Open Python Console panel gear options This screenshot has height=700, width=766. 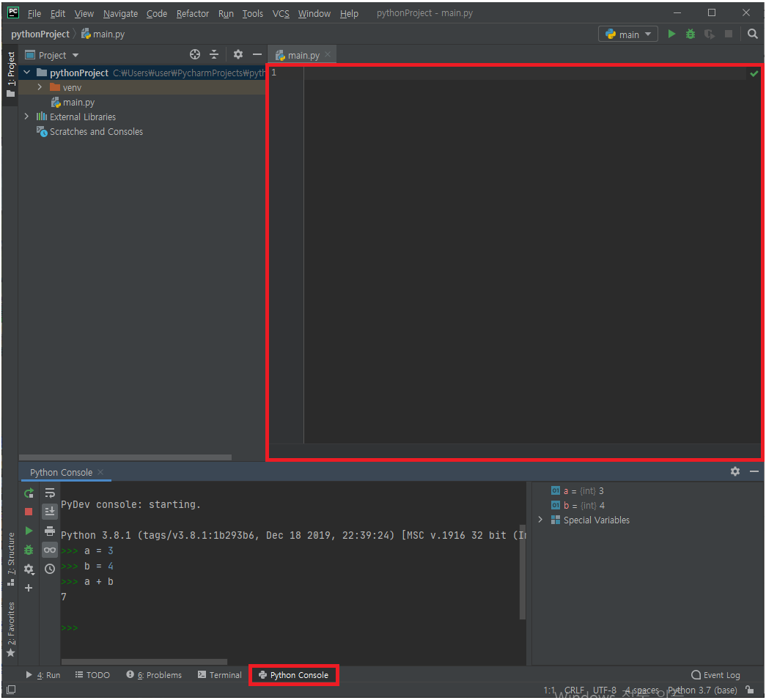click(x=735, y=471)
